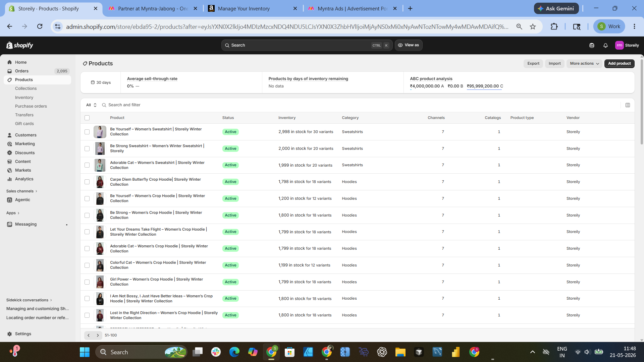Open Microsoft Edge from taskbar
Screen dimensions: 644x362
(x=234, y=352)
